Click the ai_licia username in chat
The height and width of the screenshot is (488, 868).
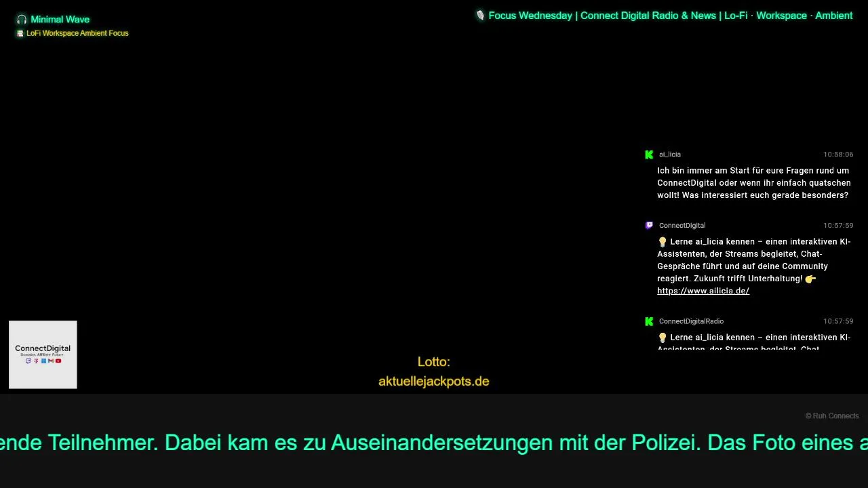[x=670, y=155]
